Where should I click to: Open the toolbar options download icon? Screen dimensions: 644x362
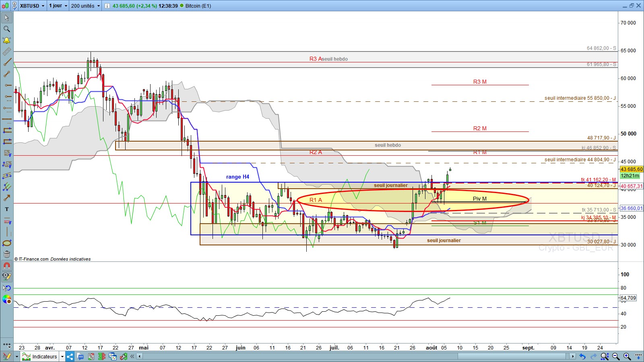[638, 356]
